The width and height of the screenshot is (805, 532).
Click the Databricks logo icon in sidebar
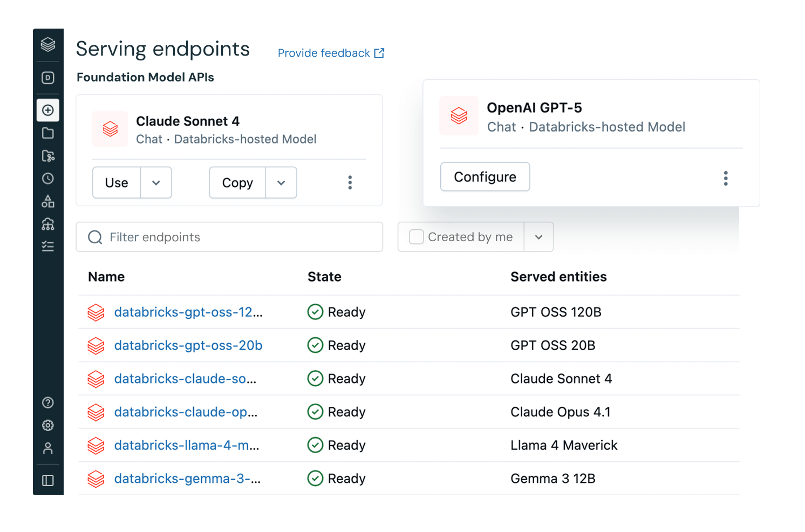(x=48, y=44)
